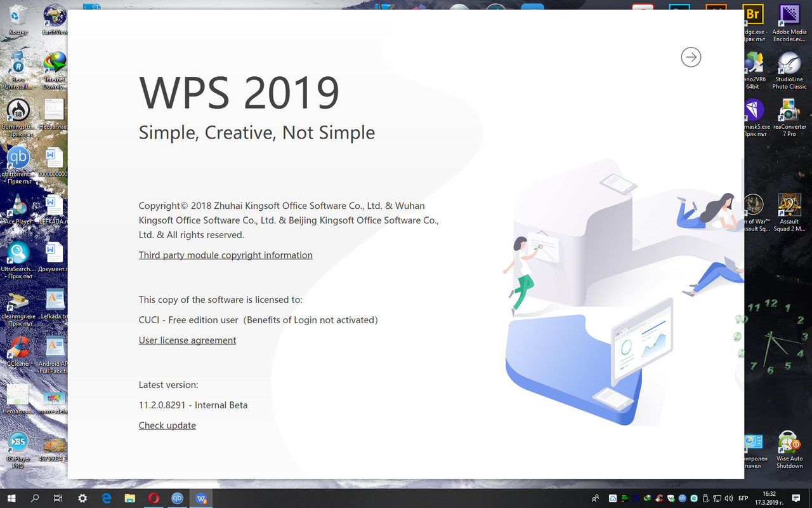Open the Recycle Bin desktop icon
Screen dimensions: 812x508
(18, 19)
